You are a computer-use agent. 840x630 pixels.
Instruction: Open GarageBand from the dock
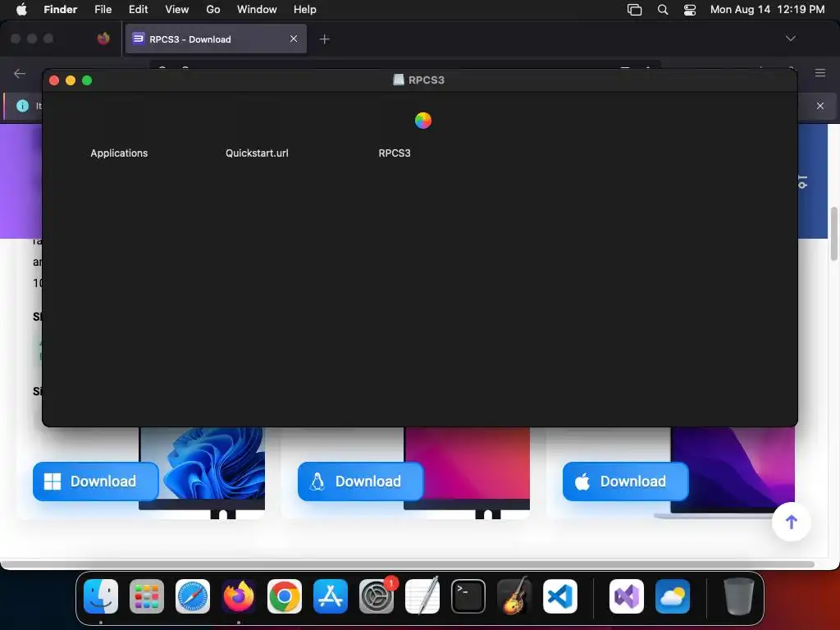[514, 596]
